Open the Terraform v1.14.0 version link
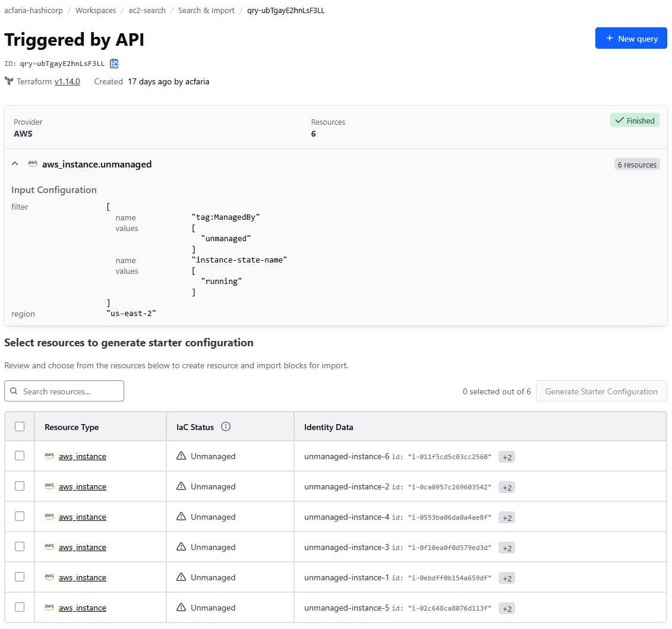 [x=67, y=81]
